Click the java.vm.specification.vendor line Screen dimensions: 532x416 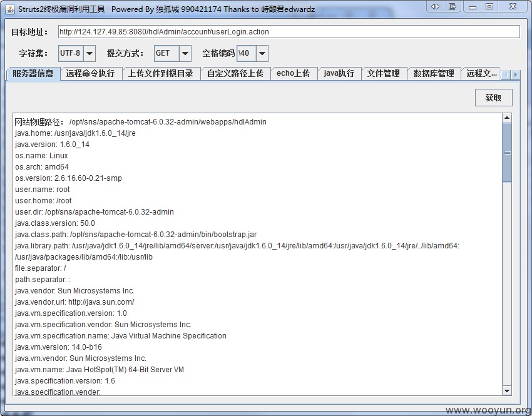[x=103, y=325]
